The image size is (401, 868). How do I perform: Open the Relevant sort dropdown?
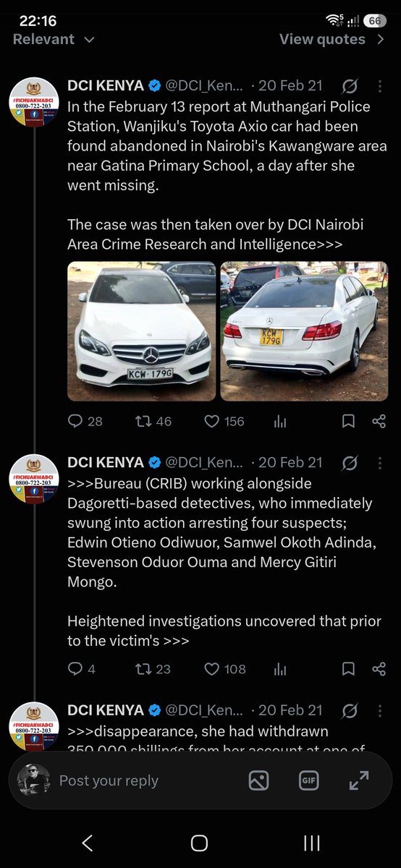(54, 39)
